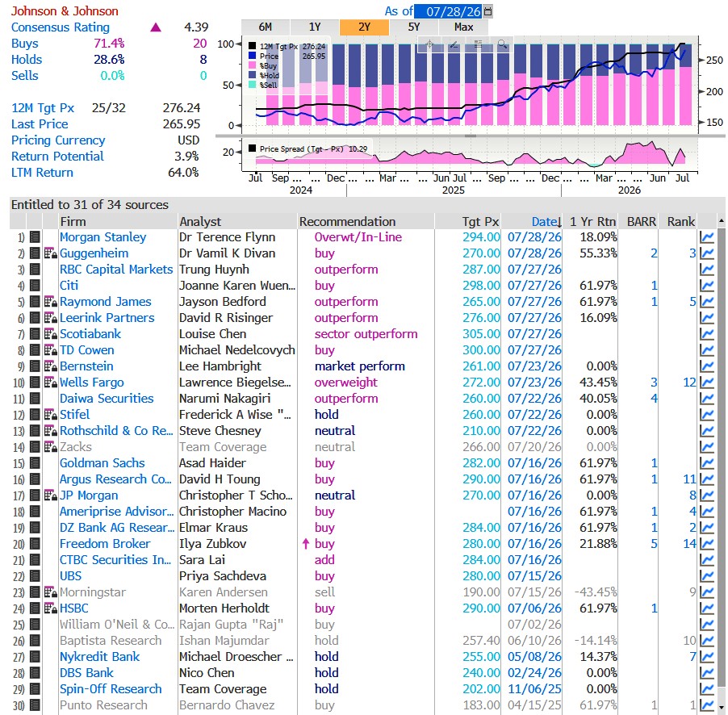The width and height of the screenshot is (728, 715).
Task: Open the Spin-Off Research firm link
Action: 111,689
